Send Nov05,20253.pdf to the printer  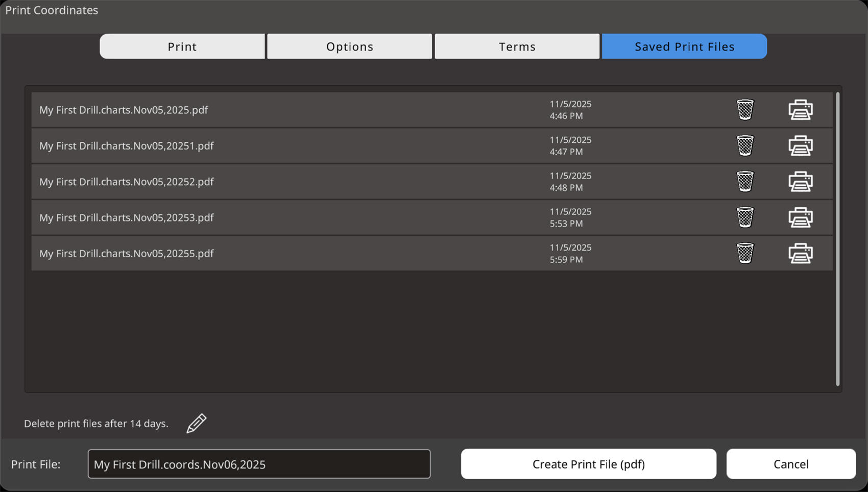click(x=800, y=217)
